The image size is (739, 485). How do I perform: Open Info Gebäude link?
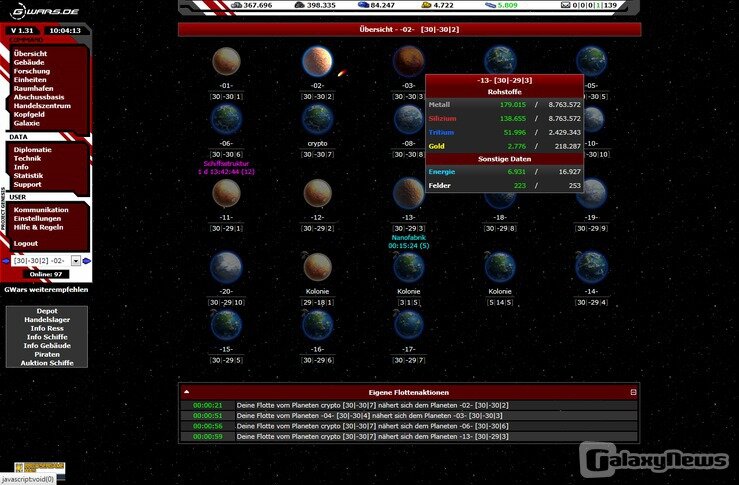47,345
